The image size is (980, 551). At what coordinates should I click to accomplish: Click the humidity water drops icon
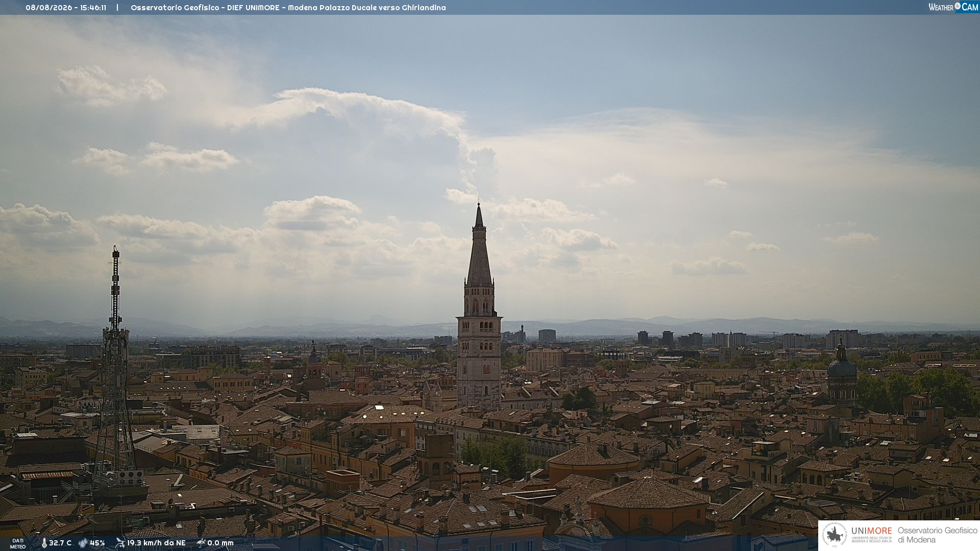[x=83, y=543]
